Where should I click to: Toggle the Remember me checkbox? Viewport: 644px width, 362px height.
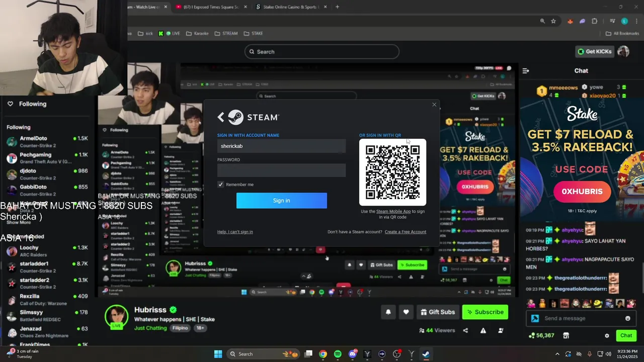pos(220,185)
